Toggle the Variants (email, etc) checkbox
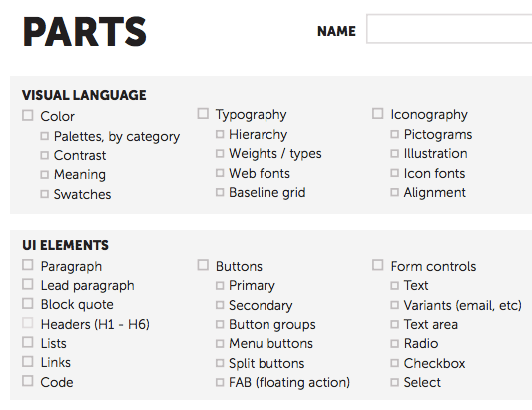 click(394, 305)
